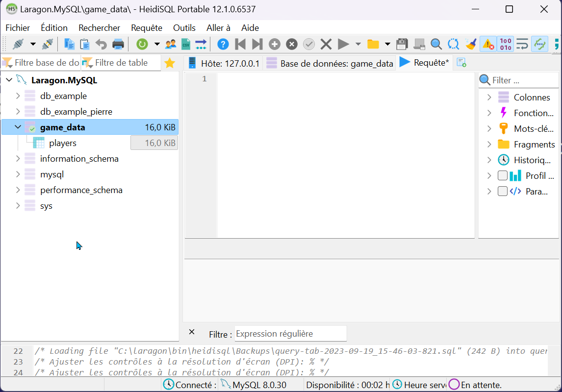Collapse the game_data database node

coord(18,127)
